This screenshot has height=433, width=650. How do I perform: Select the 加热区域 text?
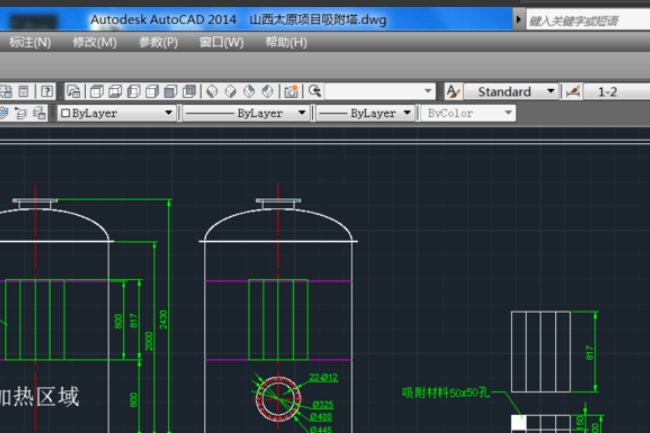(x=39, y=396)
